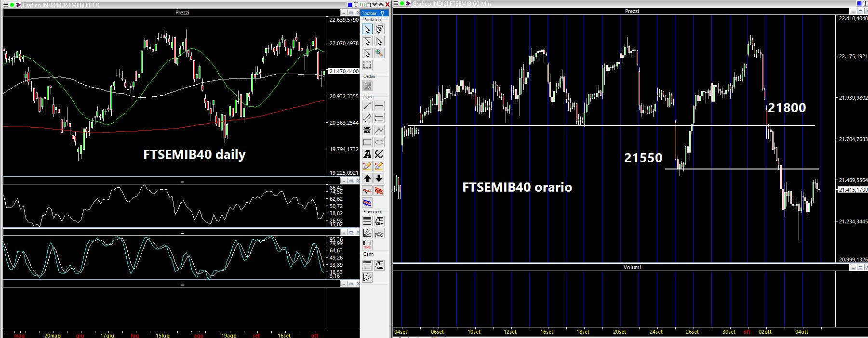
Task: Click the blue band channel indicator icon
Action: pos(367,202)
